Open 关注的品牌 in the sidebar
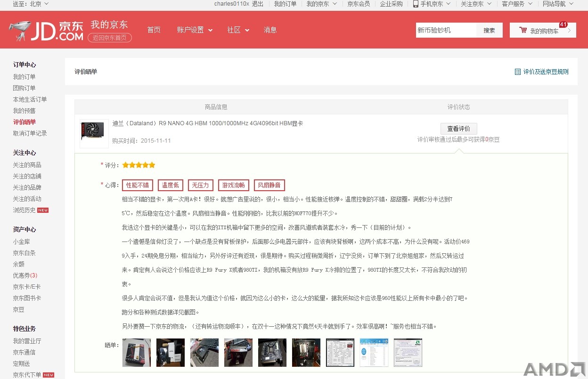The image size is (588, 379). [x=27, y=187]
